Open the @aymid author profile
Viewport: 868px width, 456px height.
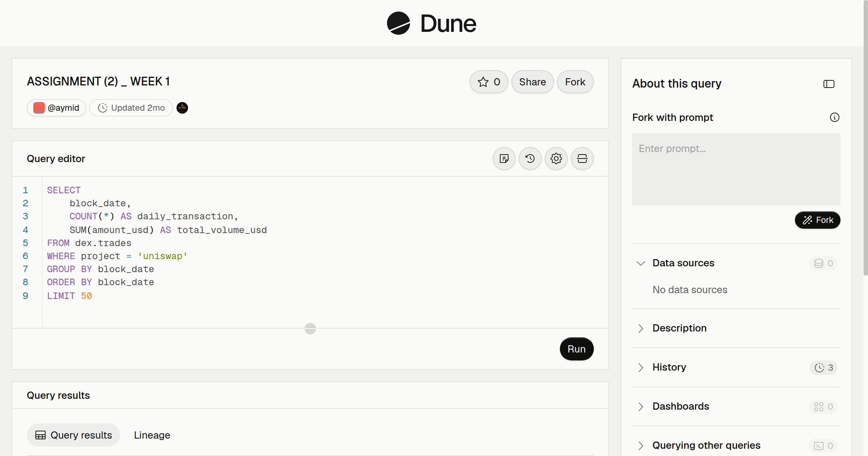pos(56,108)
